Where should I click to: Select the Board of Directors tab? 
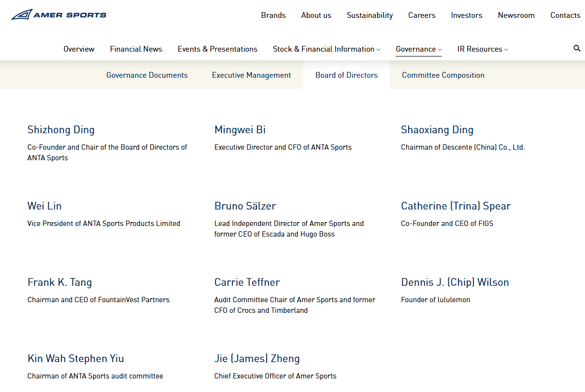346,75
